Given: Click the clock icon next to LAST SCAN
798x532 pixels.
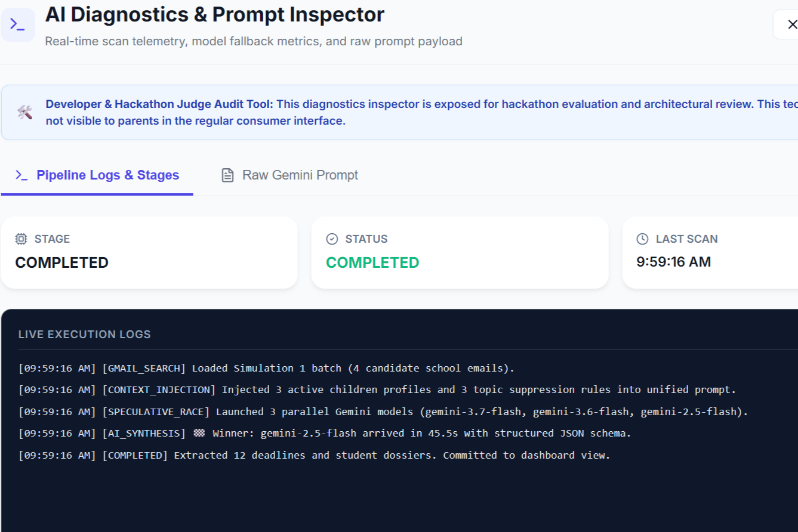Looking at the screenshot, I should click(x=642, y=239).
